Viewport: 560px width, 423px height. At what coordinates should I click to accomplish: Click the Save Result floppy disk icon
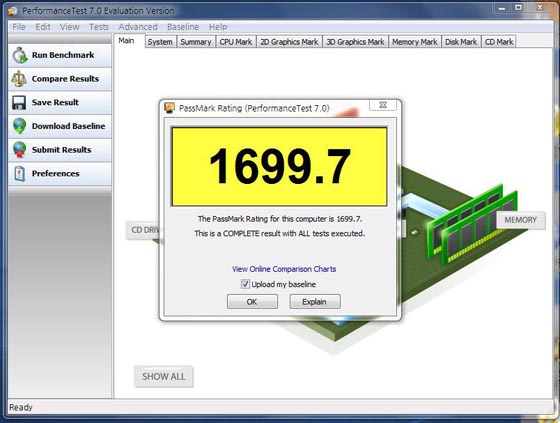[19, 103]
